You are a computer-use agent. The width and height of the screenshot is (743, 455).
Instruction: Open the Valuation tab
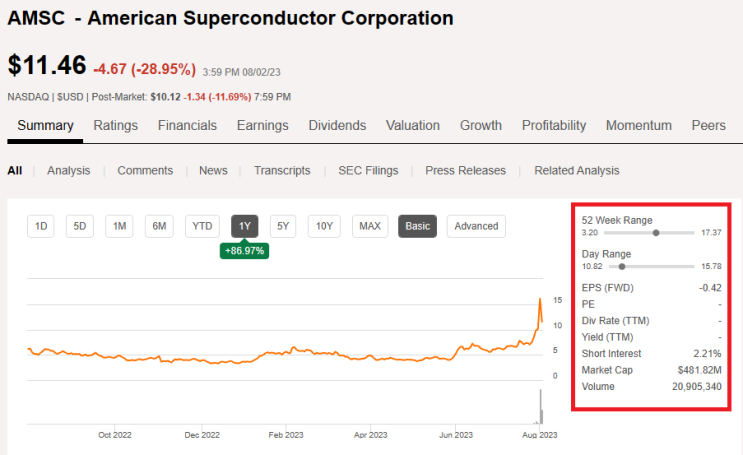[x=413, y=126]
